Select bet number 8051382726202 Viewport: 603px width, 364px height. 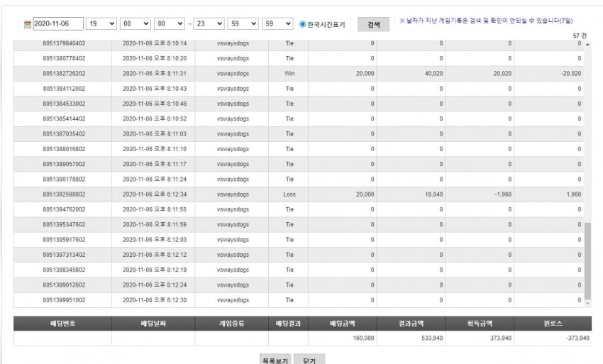tap(64, 74)
